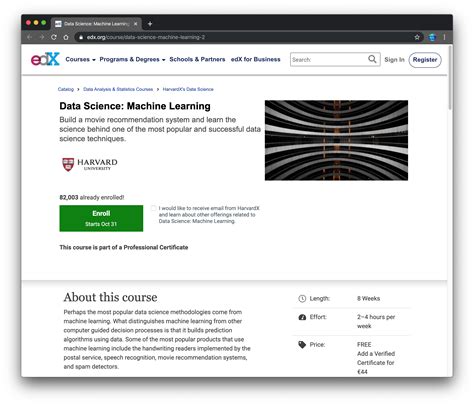Click the Register button
The width and height of the screenshot is (474, 405).
click(x=425, y=60)
